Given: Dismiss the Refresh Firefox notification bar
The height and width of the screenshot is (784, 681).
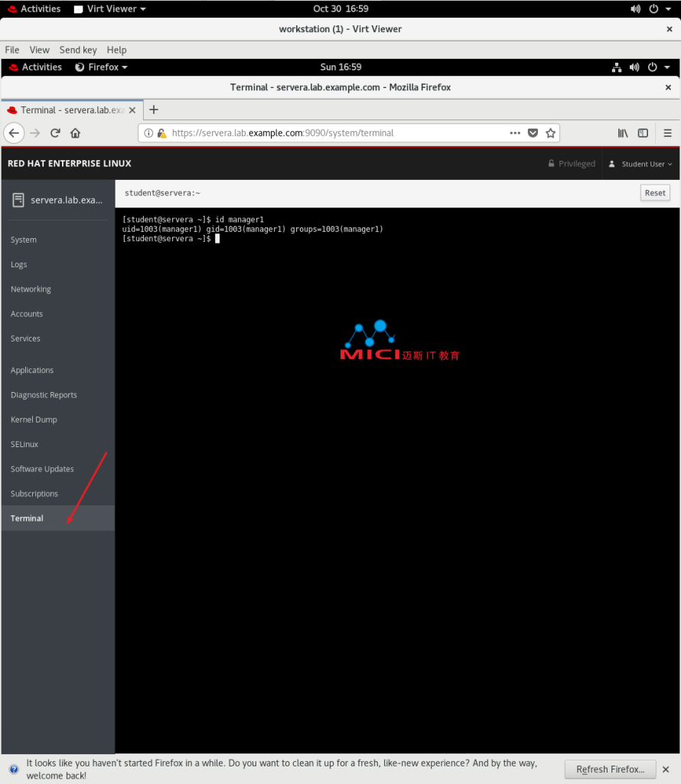Looking at the screenshot, I should tap(666, 769).
